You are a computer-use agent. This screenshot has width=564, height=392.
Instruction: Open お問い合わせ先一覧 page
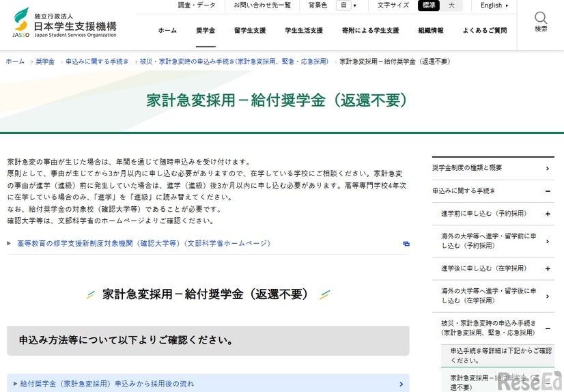pos(262,5)
